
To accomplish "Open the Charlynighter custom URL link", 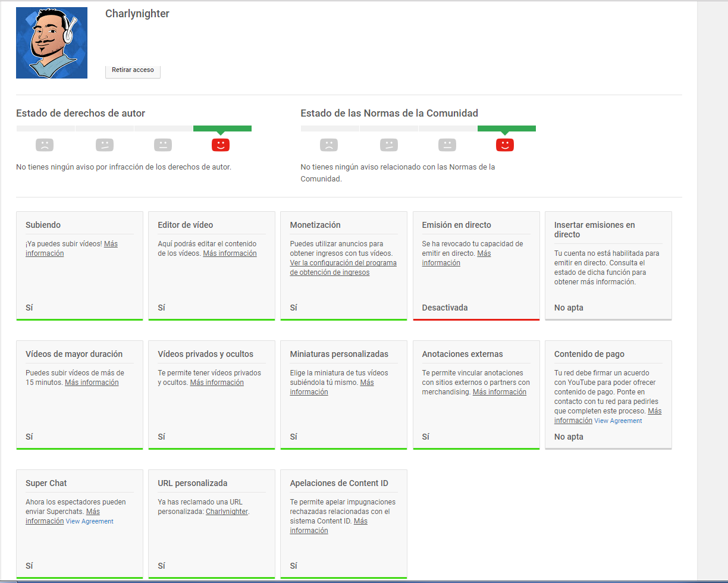I will pos(227,512).
